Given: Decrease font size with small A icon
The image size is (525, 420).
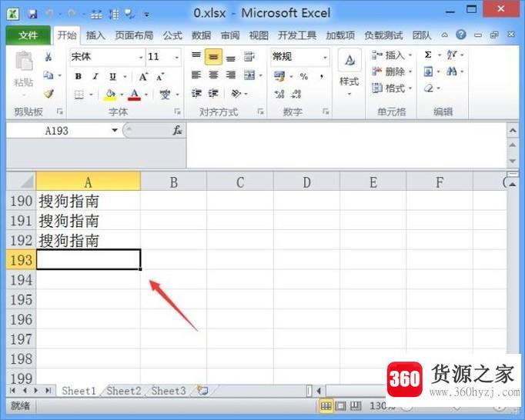Looking at the screenshot, I should (160, 77).
